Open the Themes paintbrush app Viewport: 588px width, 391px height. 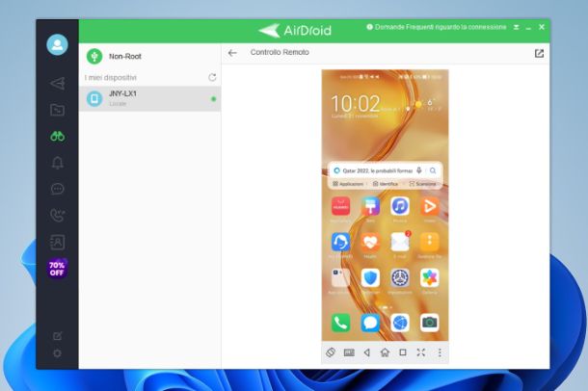coord(370,206)
